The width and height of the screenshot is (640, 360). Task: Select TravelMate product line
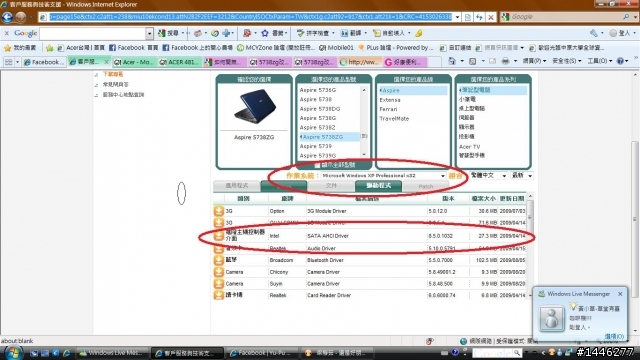click(394, 118)
